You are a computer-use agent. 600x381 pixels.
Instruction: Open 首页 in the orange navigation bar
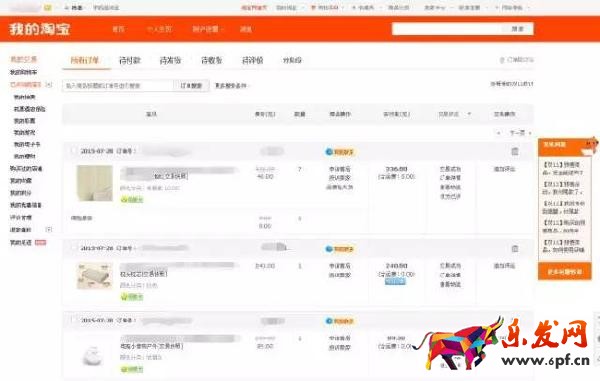(118, 29)
